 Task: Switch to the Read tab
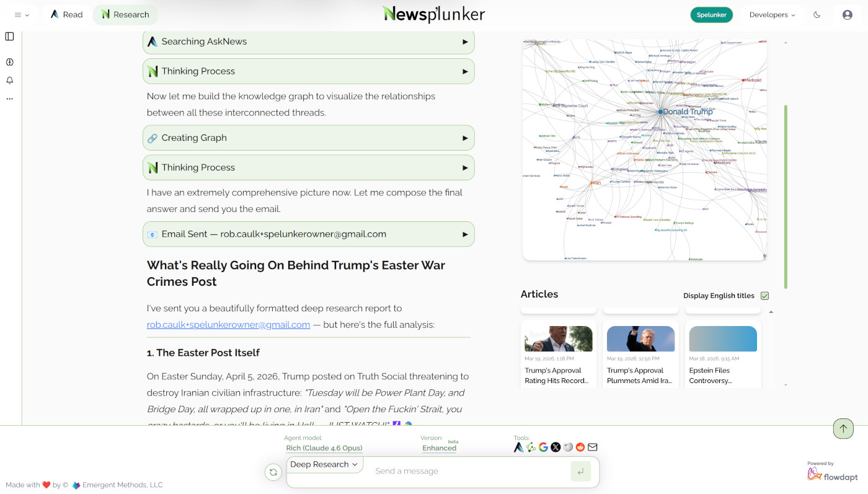click(x=66, y=14)
